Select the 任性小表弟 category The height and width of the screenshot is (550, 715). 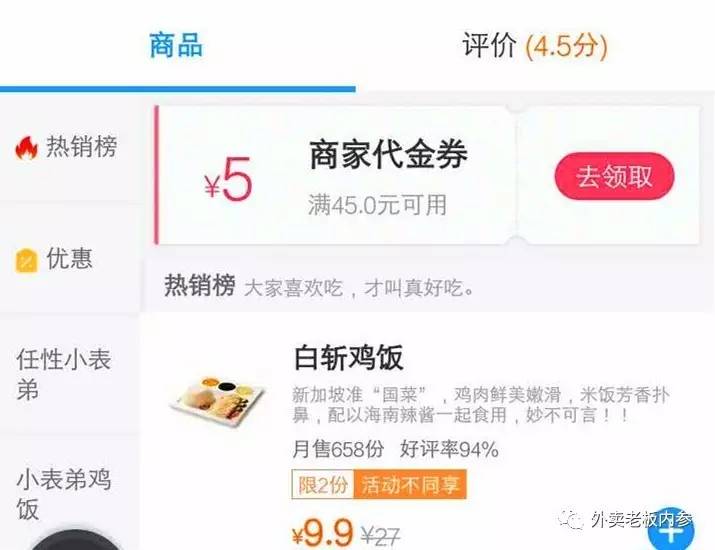pyautogui.click(x=69, y=374)
